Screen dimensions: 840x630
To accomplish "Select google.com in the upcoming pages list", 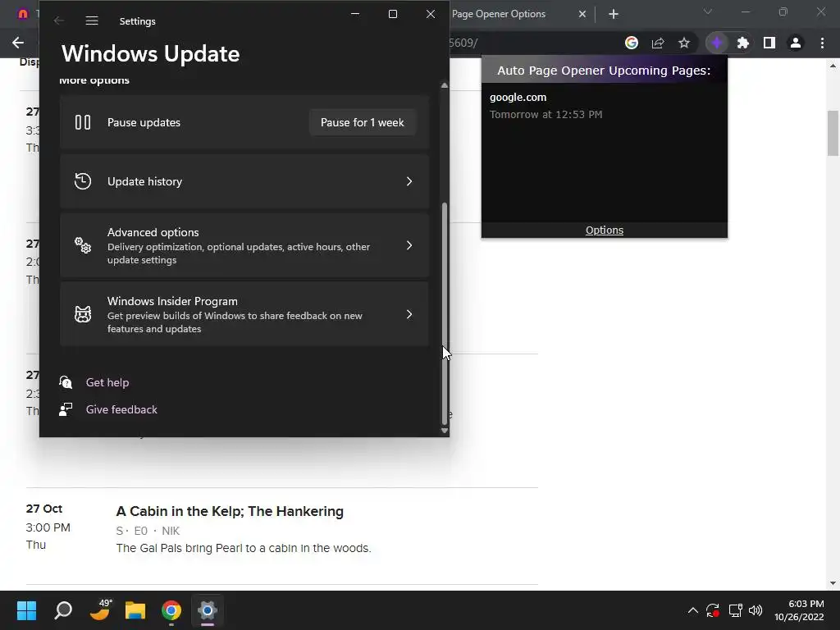I will [x=518, y=97].
